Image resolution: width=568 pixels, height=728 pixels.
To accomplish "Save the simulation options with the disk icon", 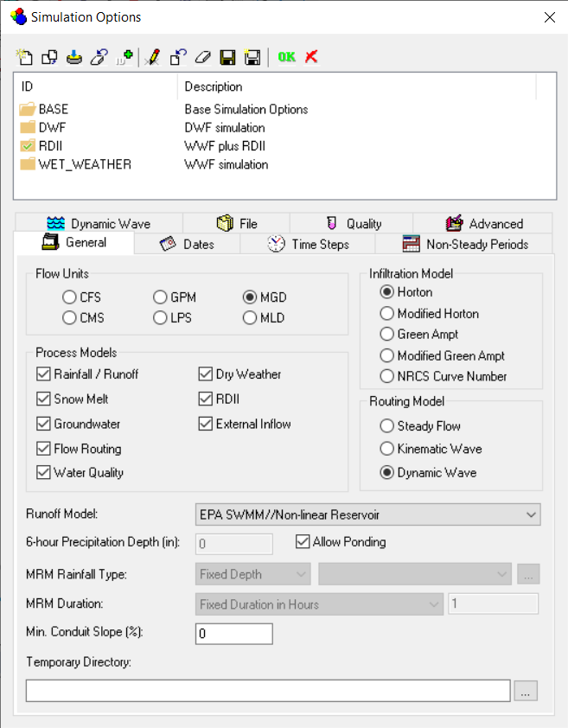I will tap(227, 57).
